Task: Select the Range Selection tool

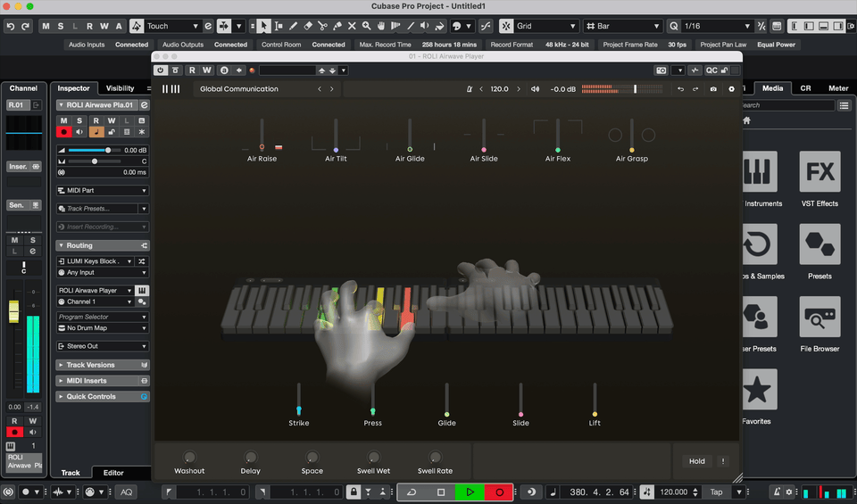Action: 279,26
